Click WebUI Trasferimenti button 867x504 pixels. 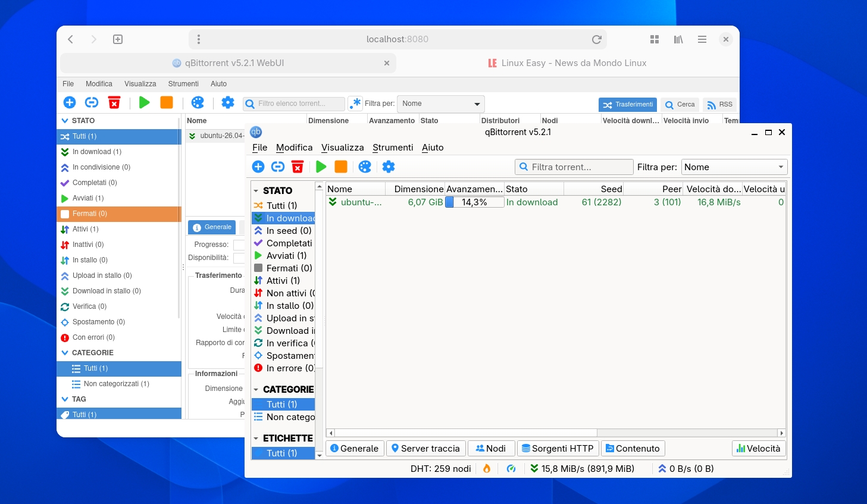(628, 105)
